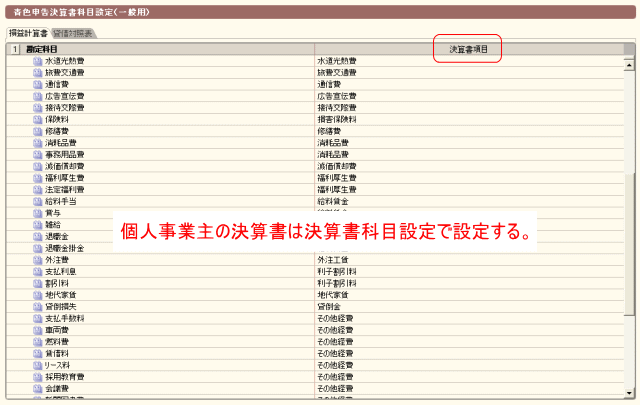Image resolution: width=640 pixels, height=405 pixels.
Task: Switch to the 貸借対照表 tab
Action: click(x=73, y=33)
